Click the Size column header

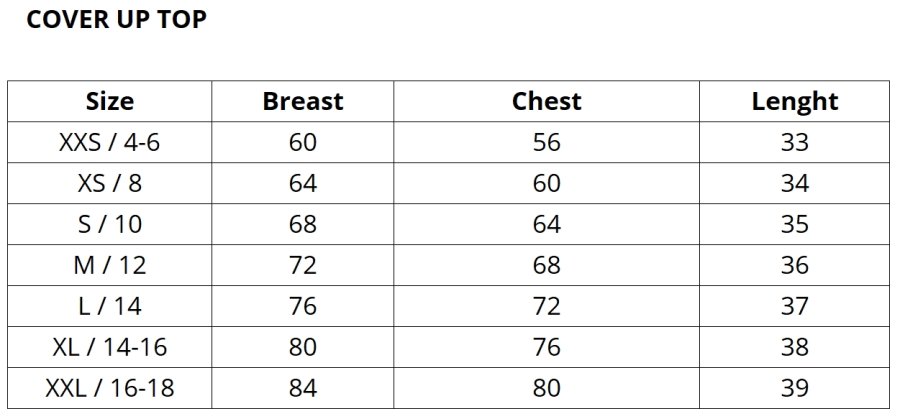110,101
